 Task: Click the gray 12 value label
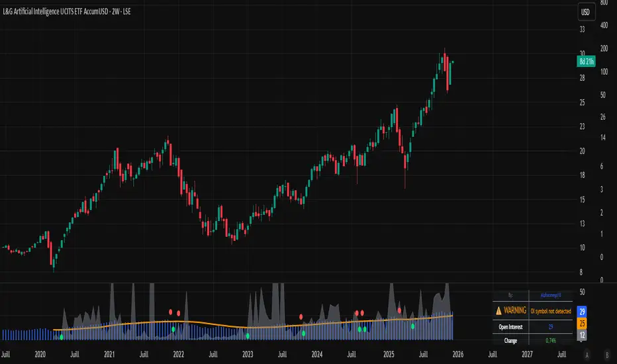click(x=582, y=336)
